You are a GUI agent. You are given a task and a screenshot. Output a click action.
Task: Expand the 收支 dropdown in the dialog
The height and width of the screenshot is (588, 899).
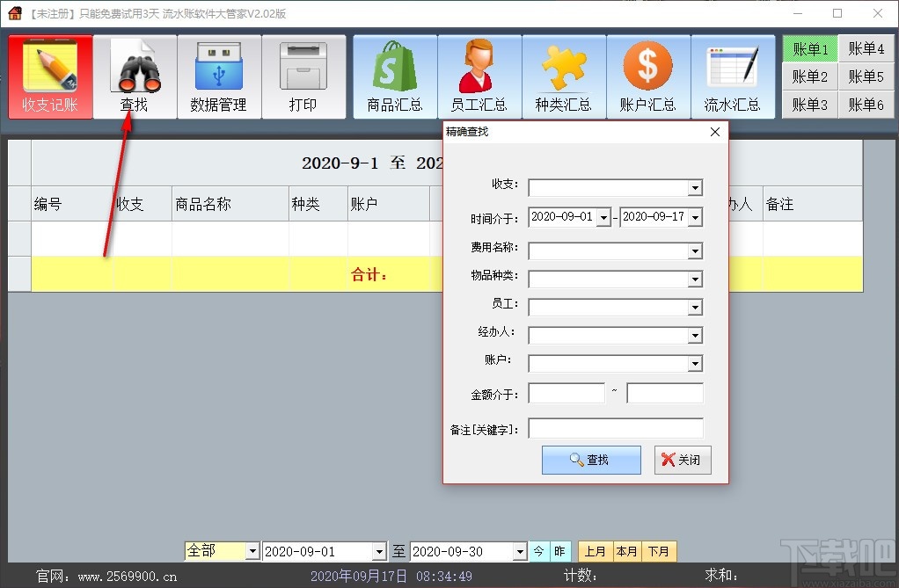point(694,187)
